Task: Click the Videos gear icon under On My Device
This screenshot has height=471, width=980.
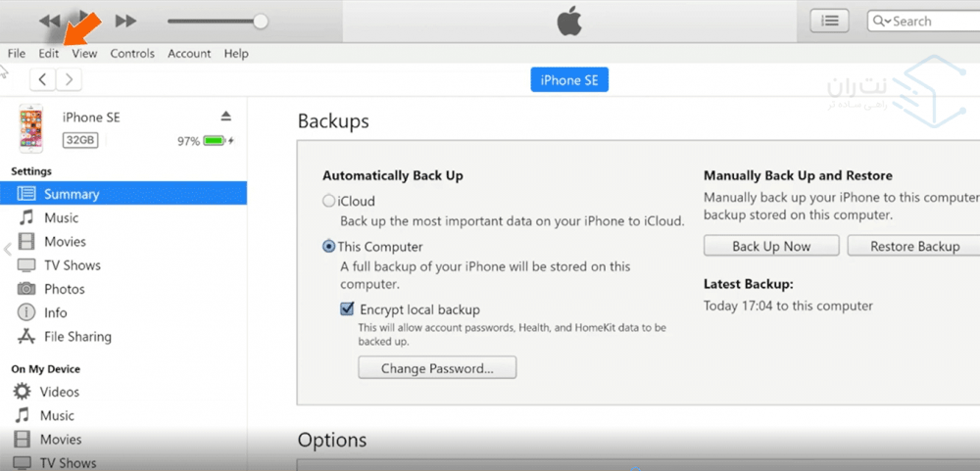Action: pos(22,392)
